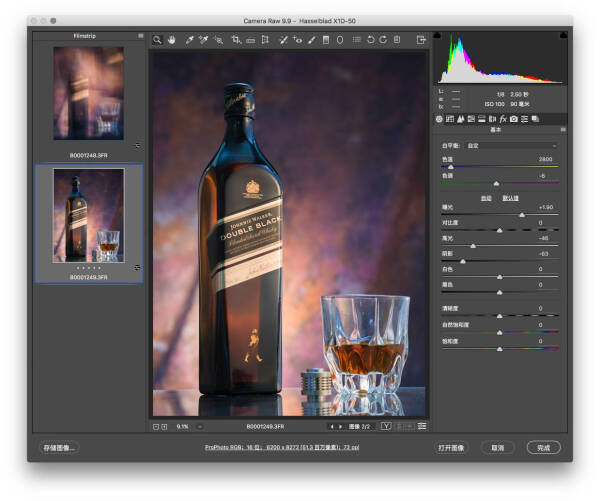Toggle before/after view Y button
600x501 pixels.
click(386, 426)
